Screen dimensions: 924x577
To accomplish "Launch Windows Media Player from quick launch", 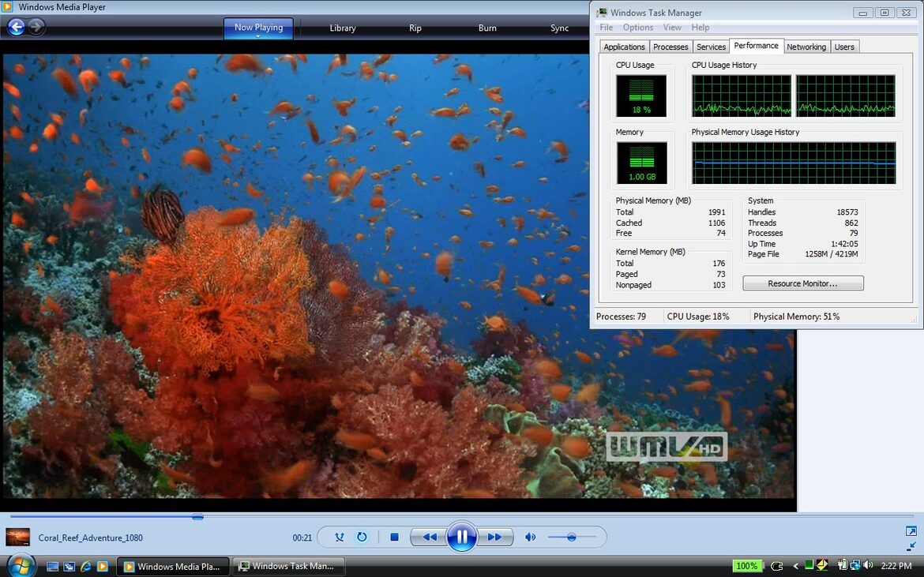I will [x=103, y=567].
